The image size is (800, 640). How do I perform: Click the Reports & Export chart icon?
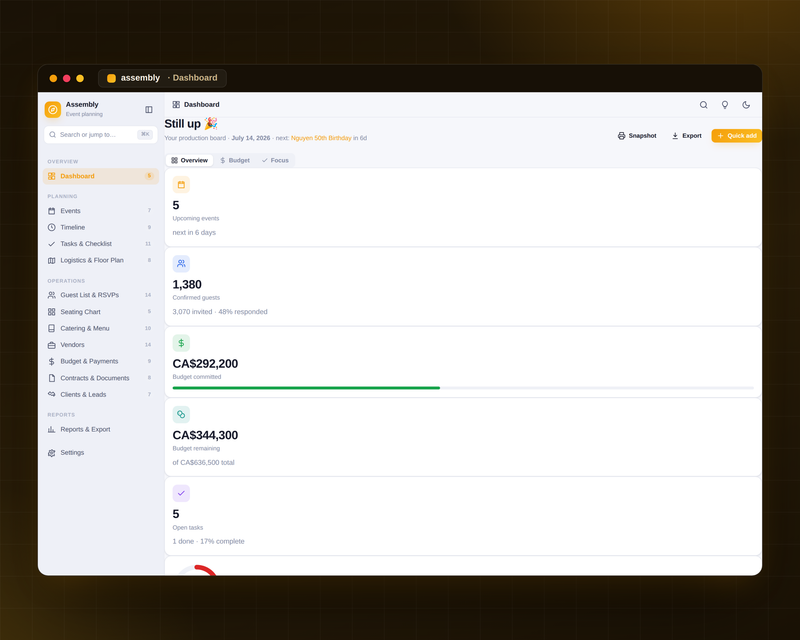tap(52, 429)
